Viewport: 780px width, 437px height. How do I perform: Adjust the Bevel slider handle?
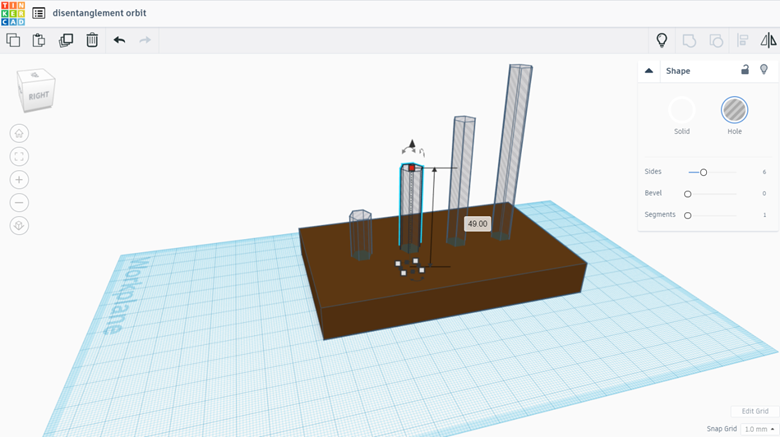(687, 194)
